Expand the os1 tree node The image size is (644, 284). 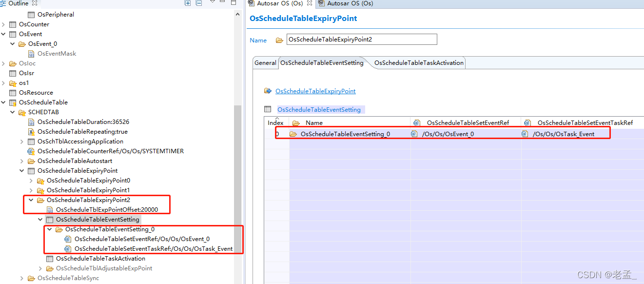click(x=4, y=83)
